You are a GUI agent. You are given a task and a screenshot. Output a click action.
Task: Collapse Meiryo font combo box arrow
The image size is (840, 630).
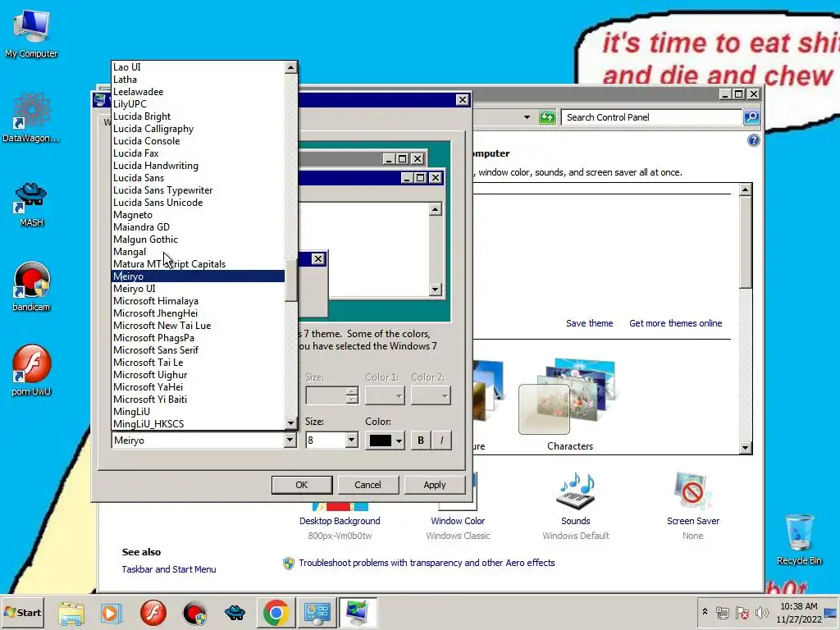click(290, 441)
